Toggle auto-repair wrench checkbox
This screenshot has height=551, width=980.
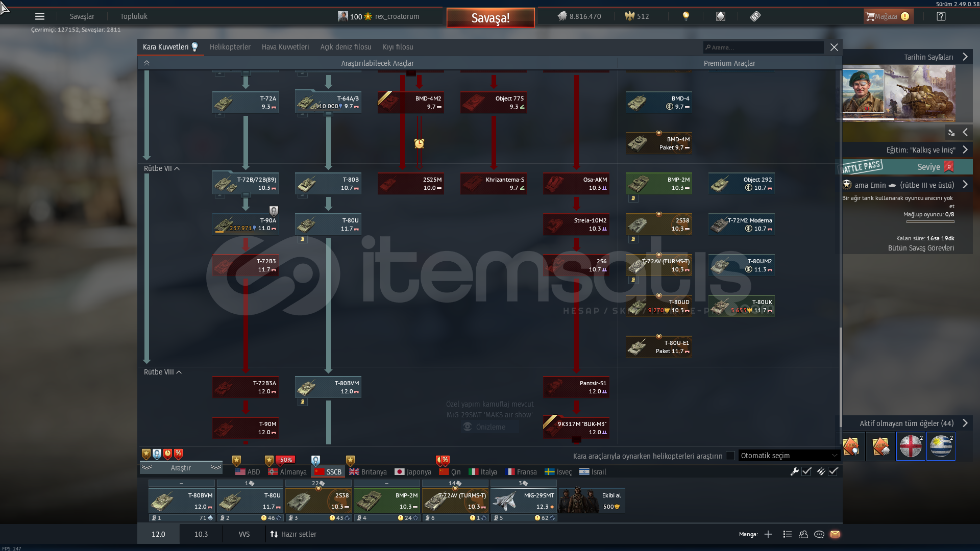click(806, 471)
